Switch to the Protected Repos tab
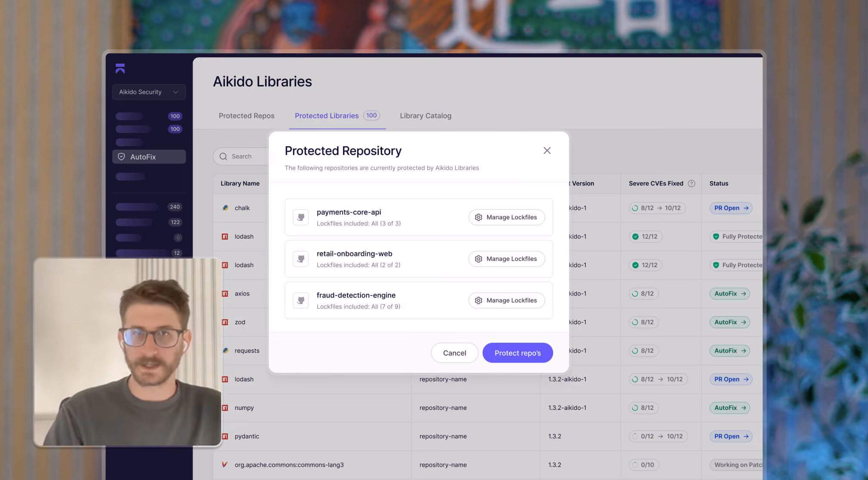 click(246, 116)
